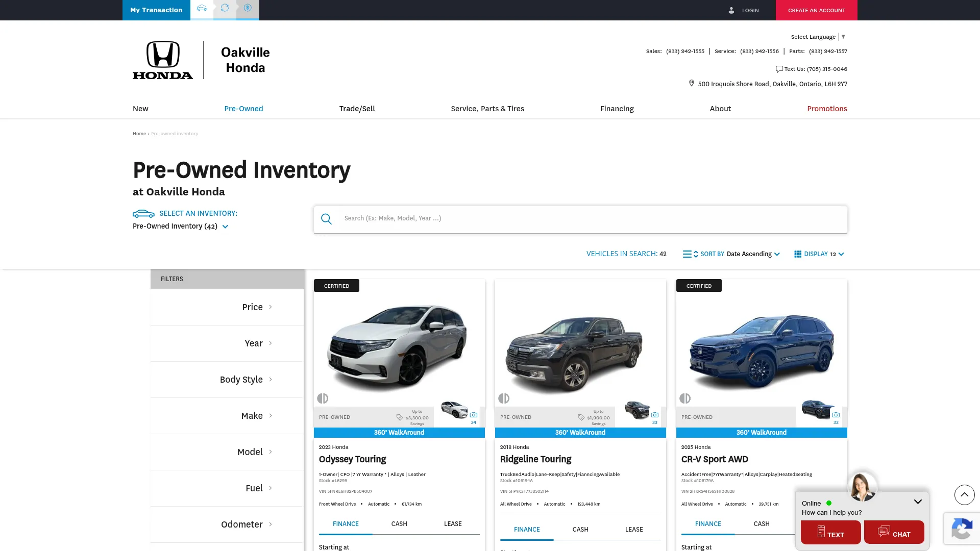Click the trade-in refresh icon in transaction bar
Viewport: 980px width, 551px height.
point(225,8)
